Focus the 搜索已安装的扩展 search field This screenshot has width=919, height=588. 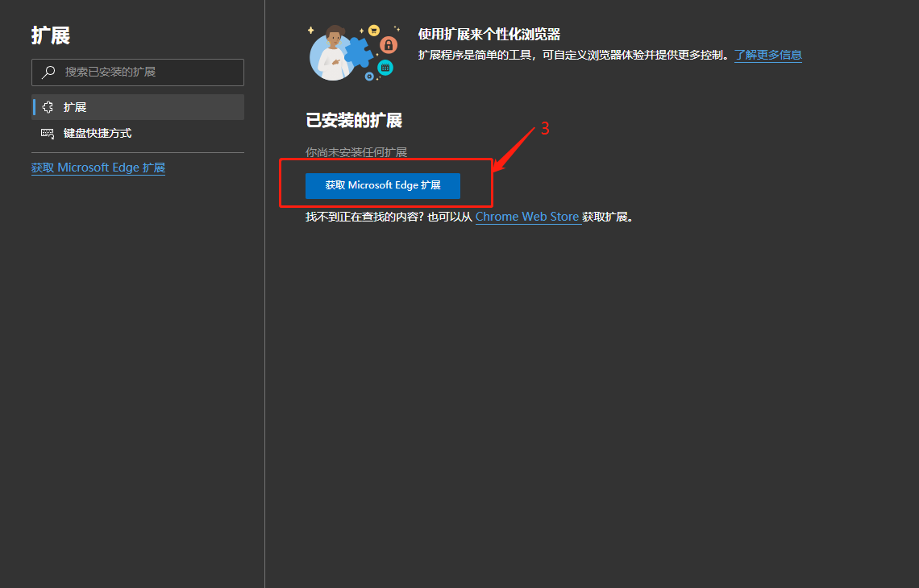[138, 72]
